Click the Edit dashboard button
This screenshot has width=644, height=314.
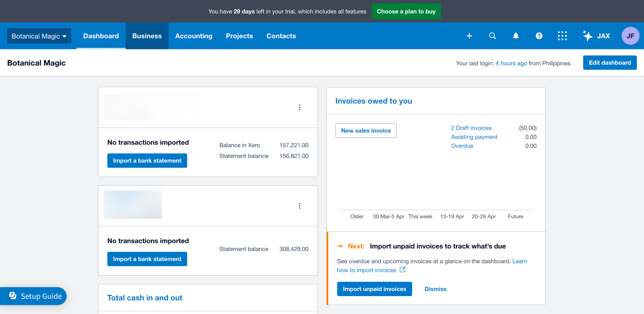[x=610, y=63]
